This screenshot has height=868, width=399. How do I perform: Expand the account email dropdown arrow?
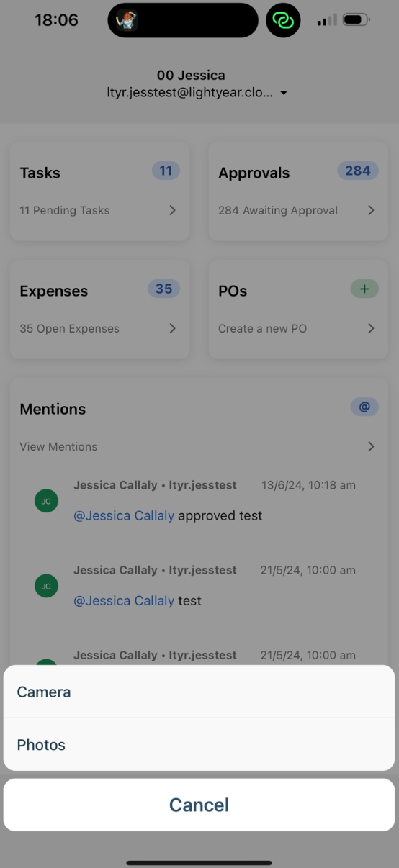coord(284,93)
